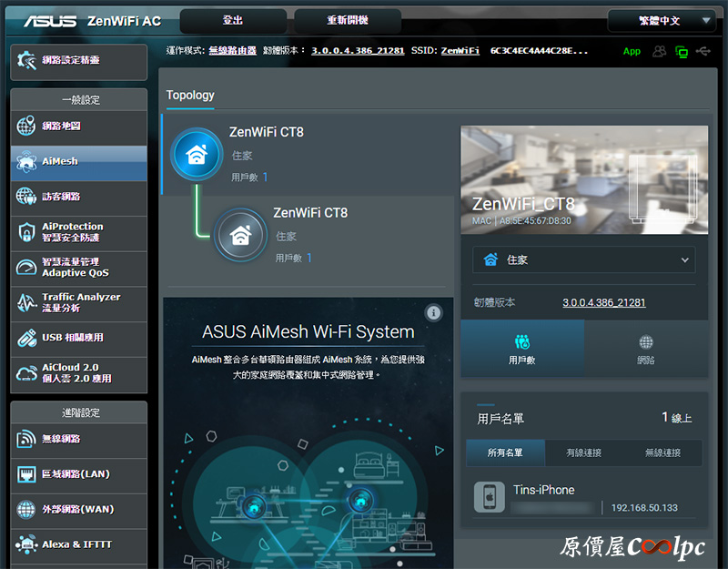Image resolution: width=728 pixels, height=569 pixels.
Task: Click the AiProtection shield icon
Action: tap(26, 232)
